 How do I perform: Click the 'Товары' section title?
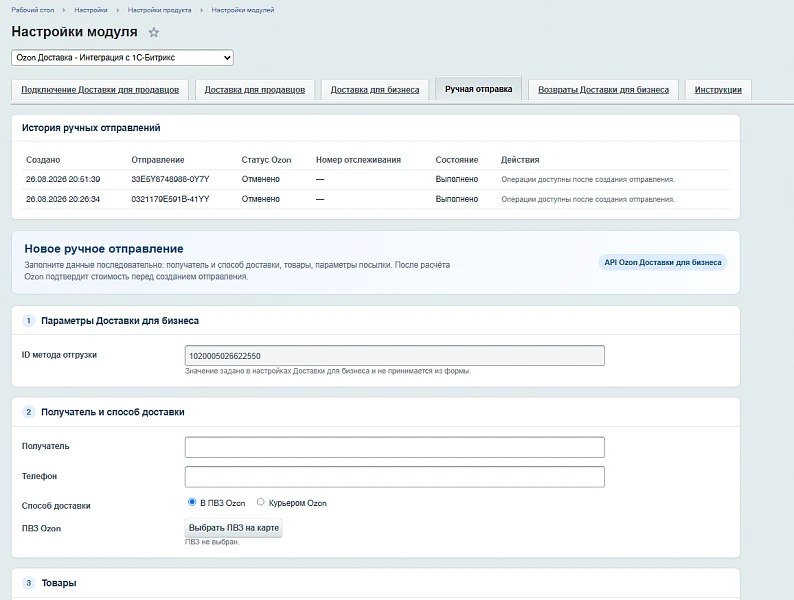(59, 583)
